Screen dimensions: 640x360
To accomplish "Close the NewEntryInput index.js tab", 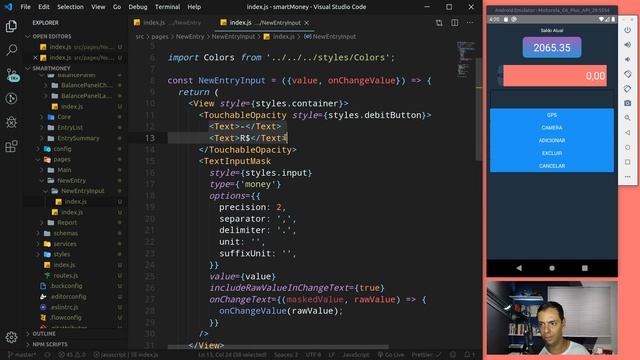I will [x=307, y=23].
